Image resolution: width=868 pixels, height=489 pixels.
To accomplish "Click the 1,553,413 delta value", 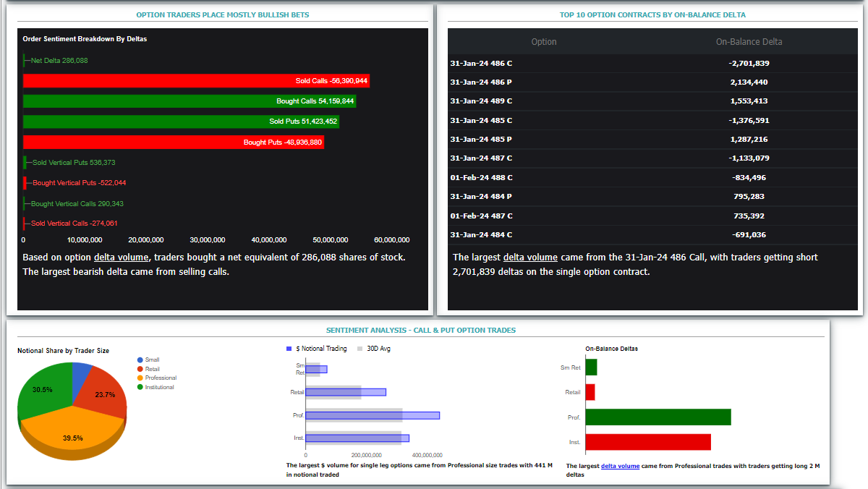I will click(x=749, y=101).
